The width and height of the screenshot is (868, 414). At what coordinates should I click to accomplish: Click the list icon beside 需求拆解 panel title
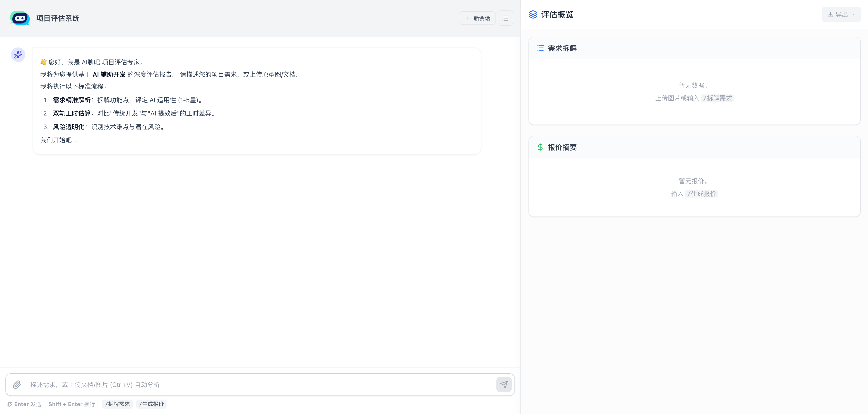point(540,48)
